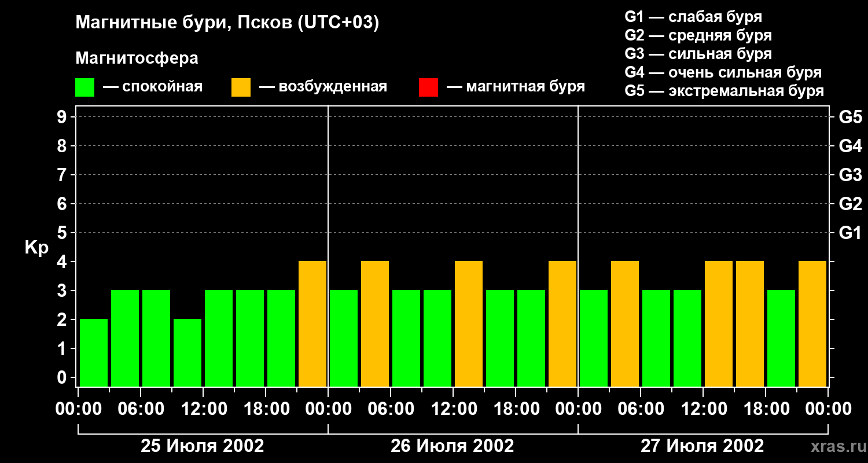Image resolution: width=868 pixels, height=463 pixels.
Task: Click the orange 'возбужденная' legend swatch
Action: point(241,87)
